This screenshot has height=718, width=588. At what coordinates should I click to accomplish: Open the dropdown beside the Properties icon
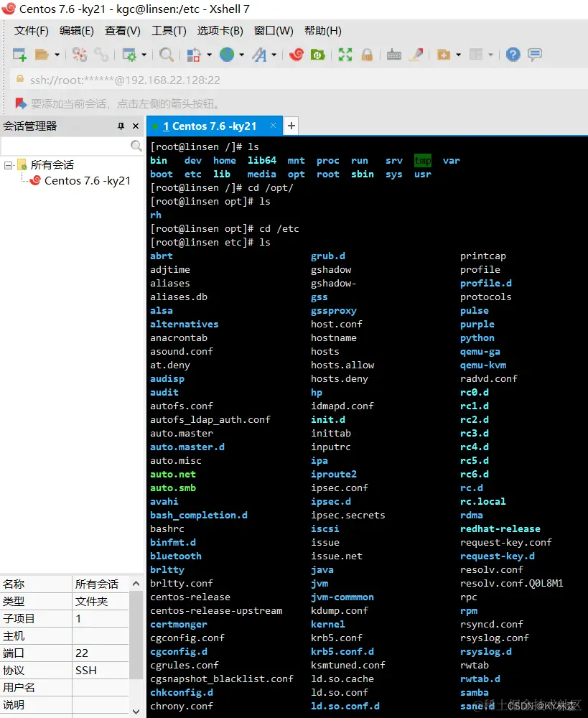pyautogui.click(x=144, y=55)
